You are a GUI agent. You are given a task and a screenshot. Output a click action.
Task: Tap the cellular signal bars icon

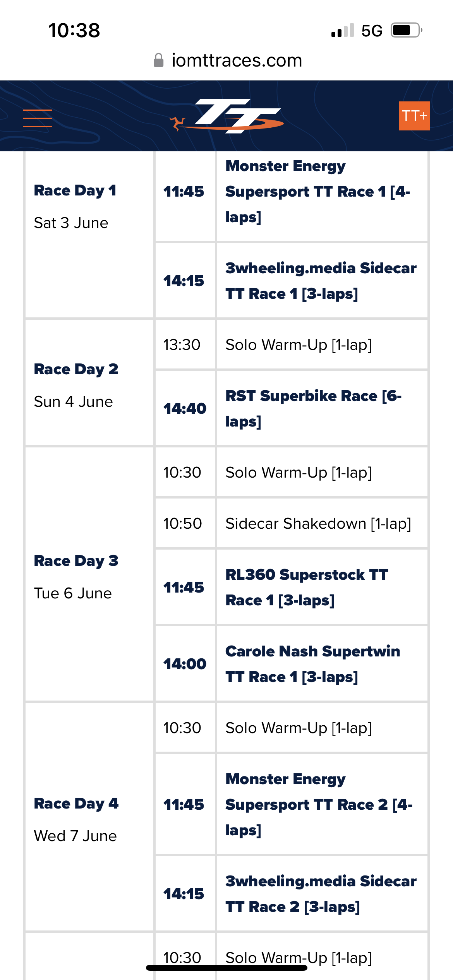coord(343,30)
